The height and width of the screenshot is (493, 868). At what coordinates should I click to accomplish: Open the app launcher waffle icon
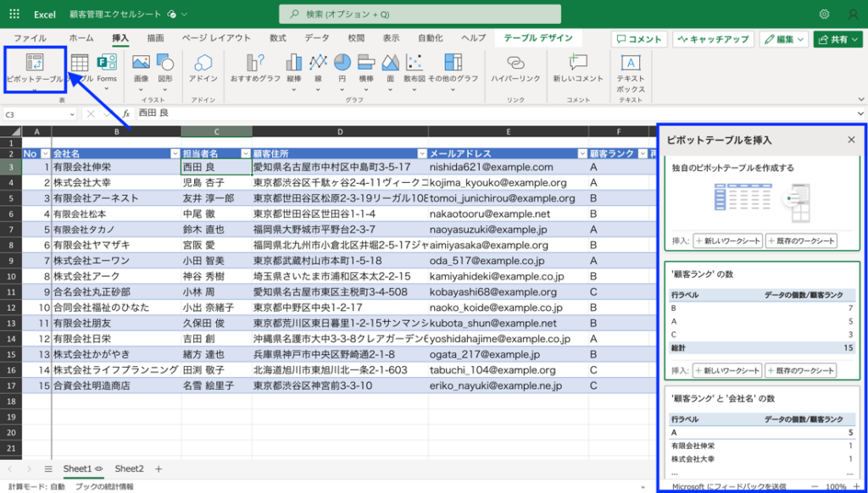pyautogui.click(x=15, y=14)
